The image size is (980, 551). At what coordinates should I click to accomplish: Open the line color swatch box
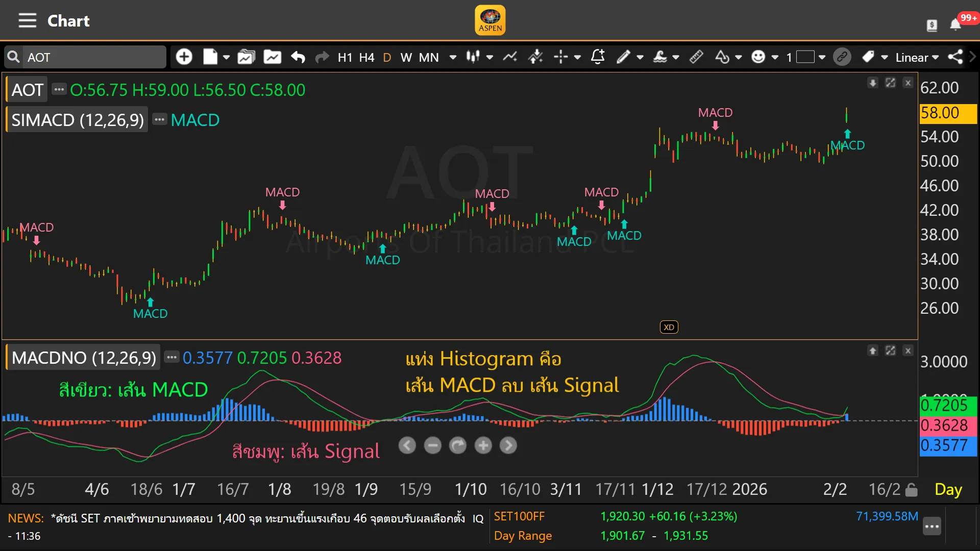click(x=805, y=57)
